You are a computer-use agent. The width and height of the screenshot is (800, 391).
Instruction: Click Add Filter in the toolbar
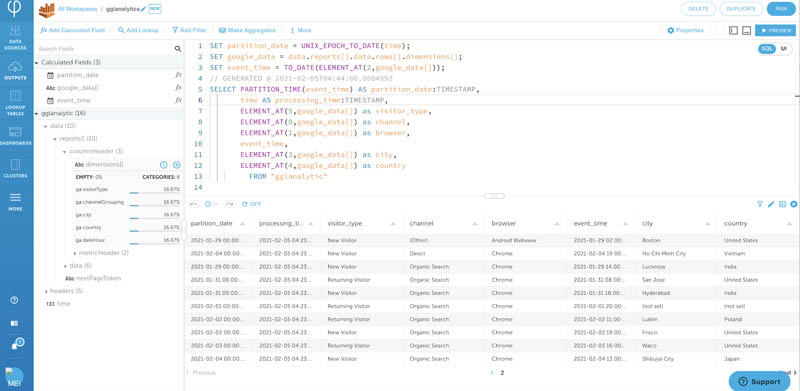189,31
